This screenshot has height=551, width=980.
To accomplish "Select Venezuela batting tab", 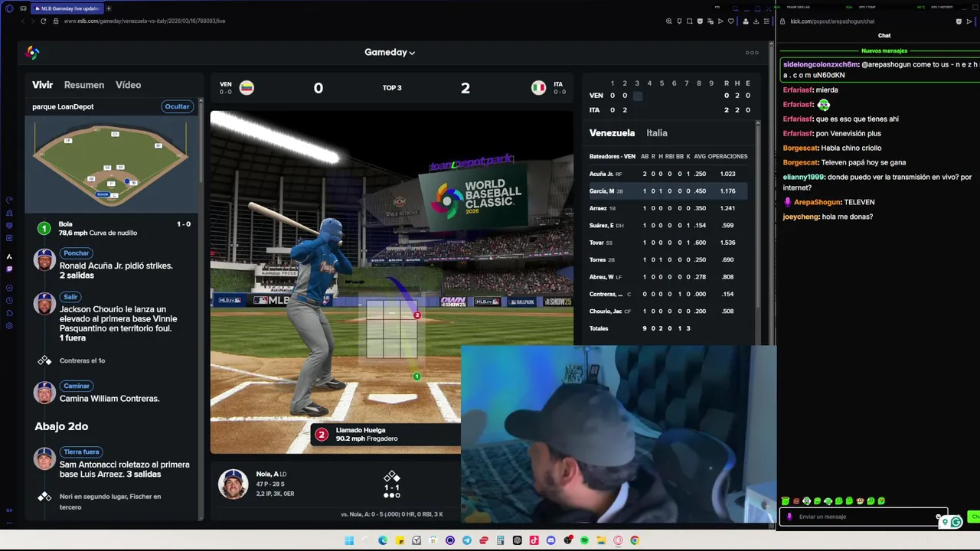I will pyautogui.click(x=612, y=133).
